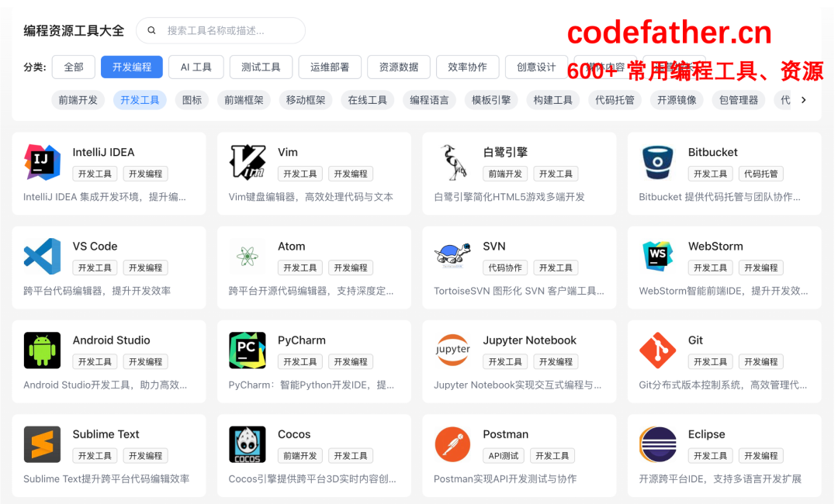
Task: Click the Cocos engine icon
Action: (x=247, y=444)
